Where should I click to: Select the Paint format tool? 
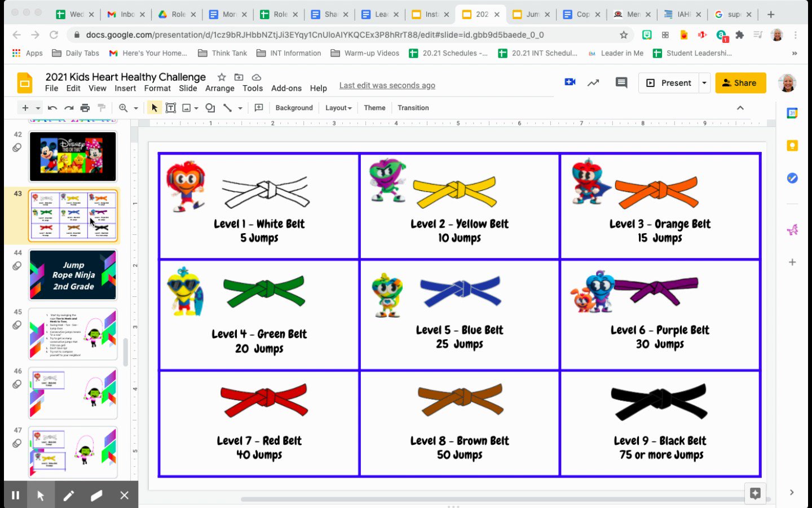pyautogui.click(x=101, y=107)
